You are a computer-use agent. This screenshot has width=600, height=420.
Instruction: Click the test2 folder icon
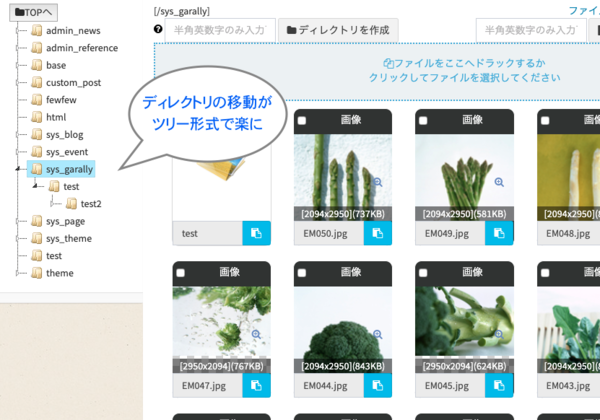pos(71,203)
